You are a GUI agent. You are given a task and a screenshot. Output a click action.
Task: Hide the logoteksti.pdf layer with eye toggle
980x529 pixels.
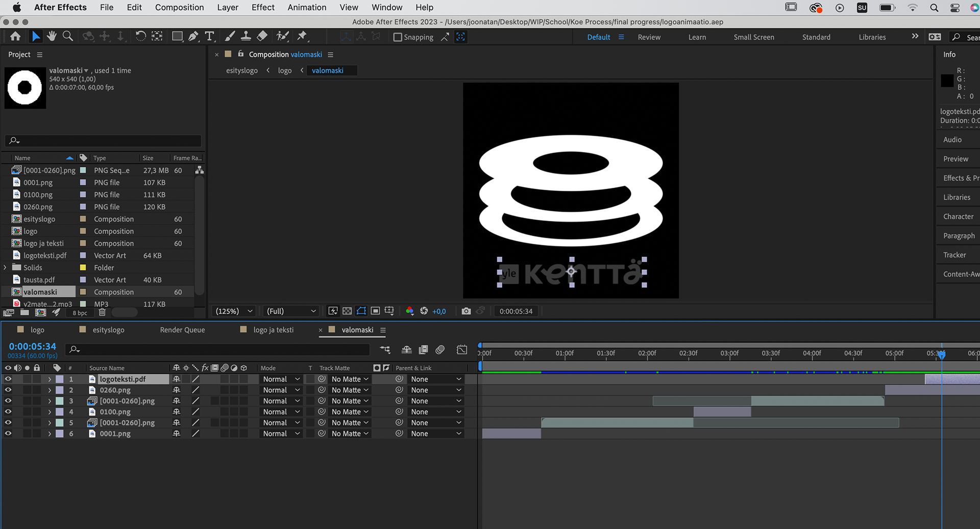coord(8,379)
